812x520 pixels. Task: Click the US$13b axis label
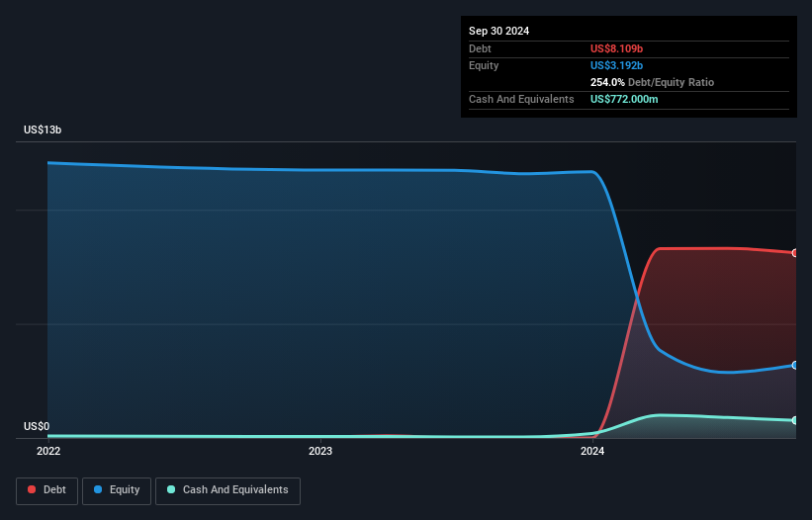pos(43,130)
